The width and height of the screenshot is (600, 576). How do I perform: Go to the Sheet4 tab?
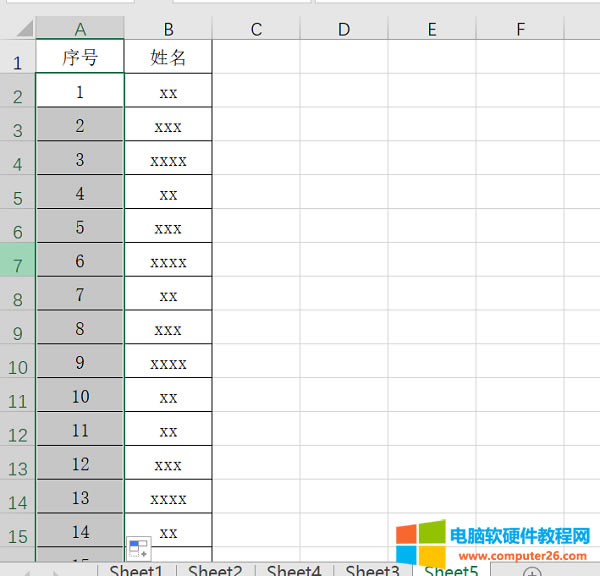(293, 571)
